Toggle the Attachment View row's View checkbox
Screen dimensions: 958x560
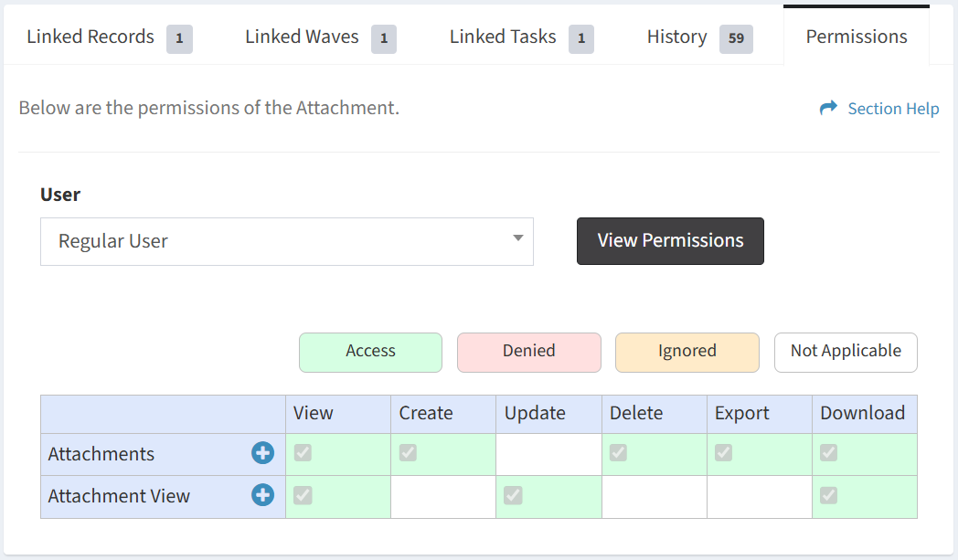(x=303, y=495)
